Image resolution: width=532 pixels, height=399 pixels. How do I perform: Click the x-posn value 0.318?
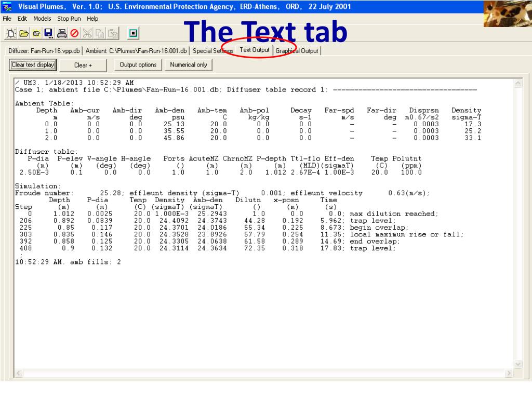pos(292,248)
